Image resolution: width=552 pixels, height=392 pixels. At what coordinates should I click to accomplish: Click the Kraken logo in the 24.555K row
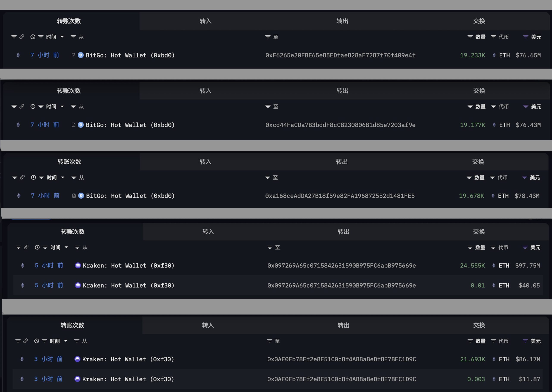(78, 266)
